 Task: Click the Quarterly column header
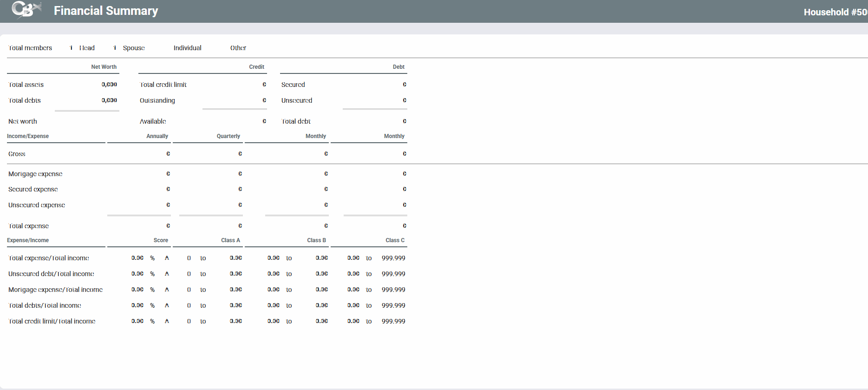pyautogui.click(x=228, y=136)
